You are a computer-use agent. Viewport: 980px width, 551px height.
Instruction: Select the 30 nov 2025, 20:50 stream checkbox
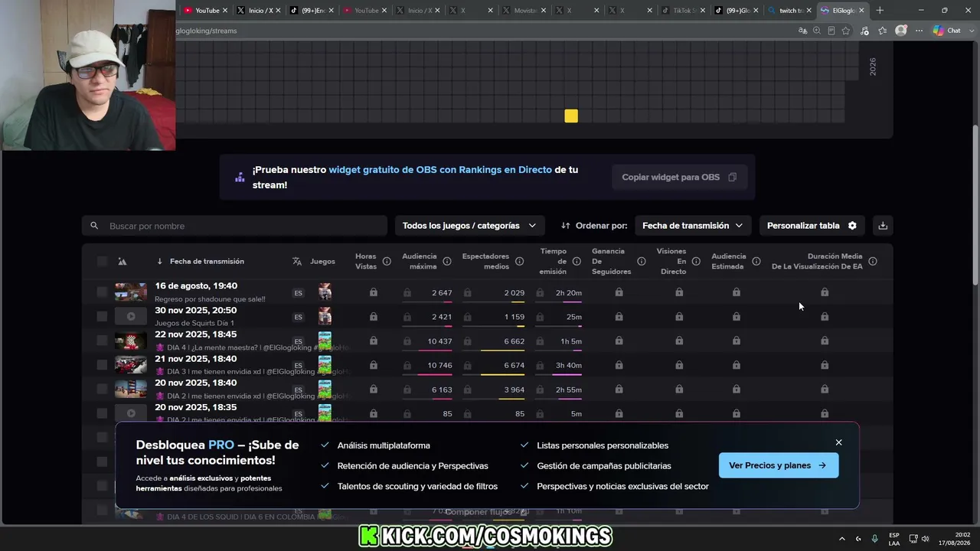(x=102, y=316)
